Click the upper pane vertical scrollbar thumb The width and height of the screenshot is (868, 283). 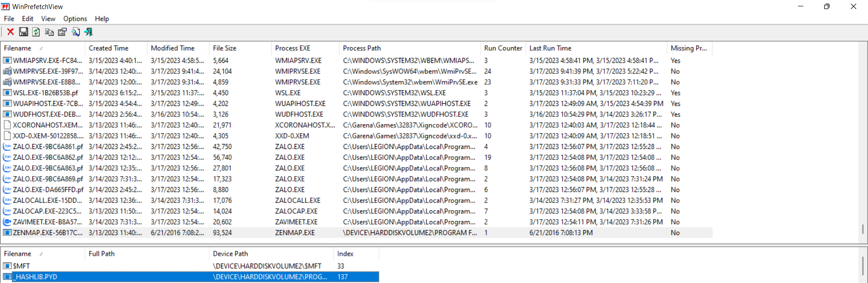[x=863, y=229]
